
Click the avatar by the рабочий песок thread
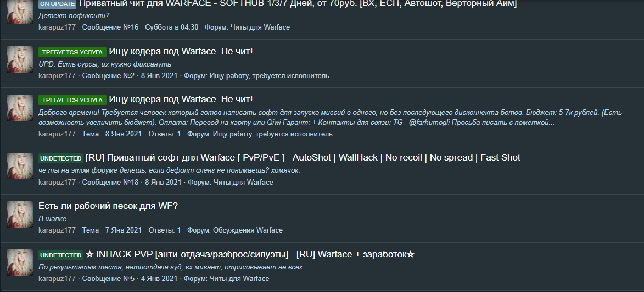tap(20, 214)
